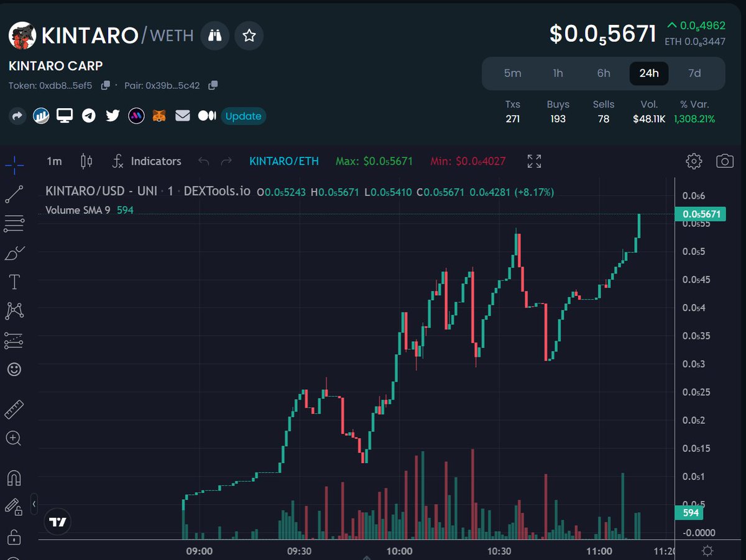Viewport: 746px width, 560px height.
Task: Click the Buys count 193
Action: coord(558,119)
